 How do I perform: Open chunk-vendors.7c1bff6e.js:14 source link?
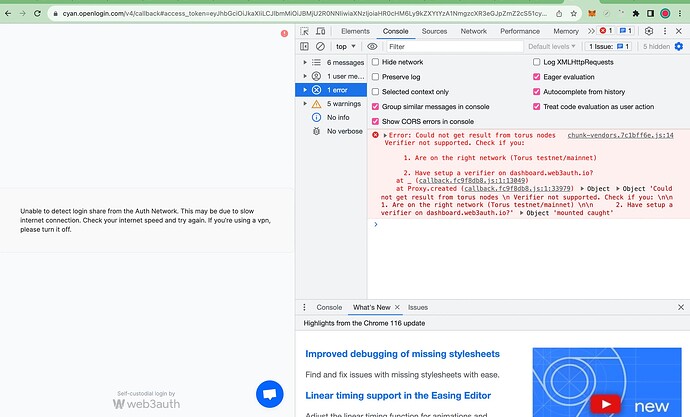[620, 135]
